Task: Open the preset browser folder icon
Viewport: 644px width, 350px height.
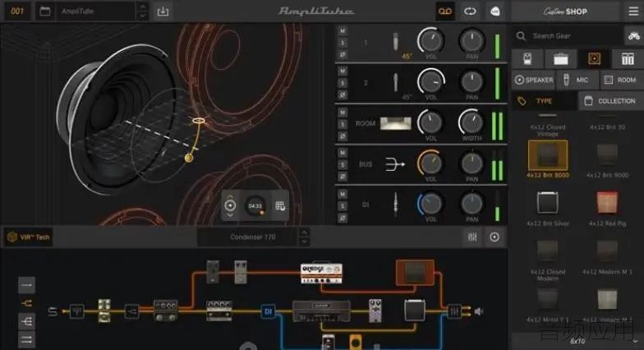Action: coord(44,12)
